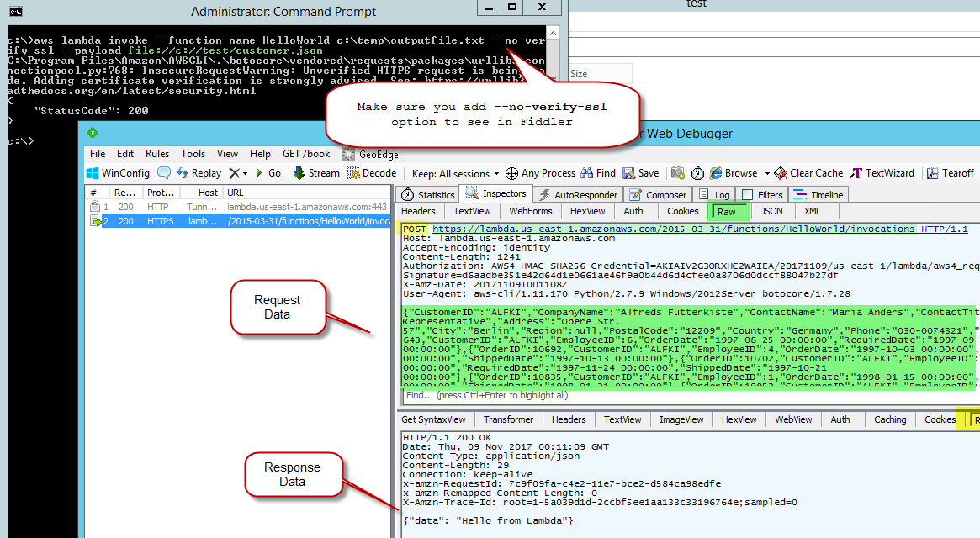Select response Caching tab

pyautogui.click(x=890, y=419)
